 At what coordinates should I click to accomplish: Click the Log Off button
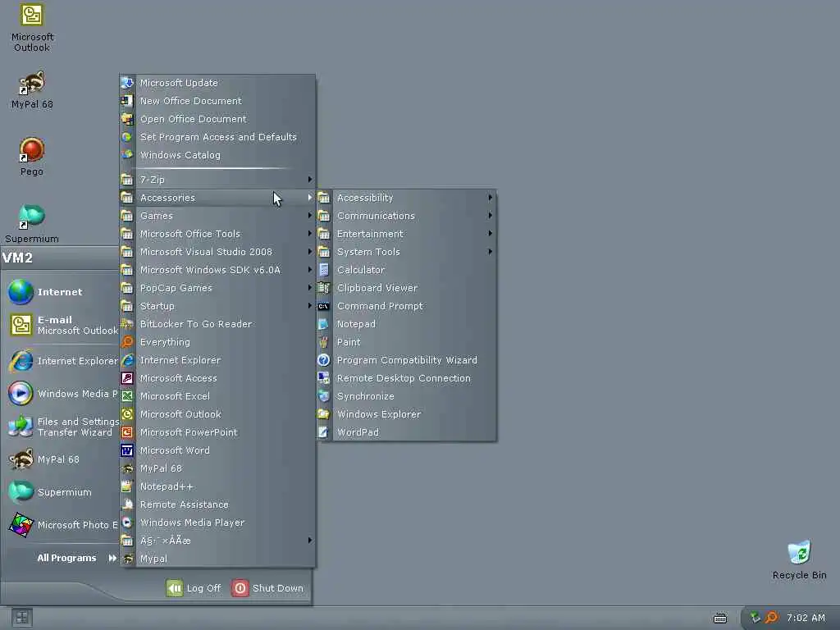[x=194, y=588]
